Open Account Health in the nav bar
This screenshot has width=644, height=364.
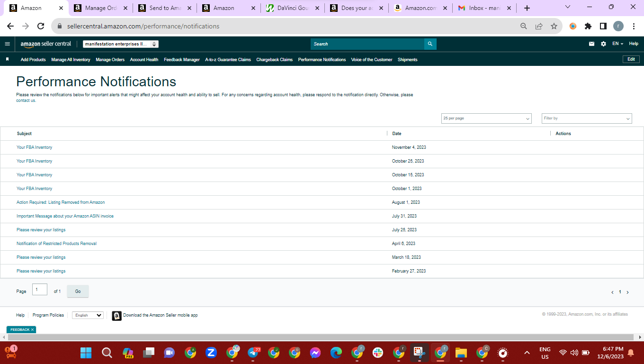(x=144, y=60)
